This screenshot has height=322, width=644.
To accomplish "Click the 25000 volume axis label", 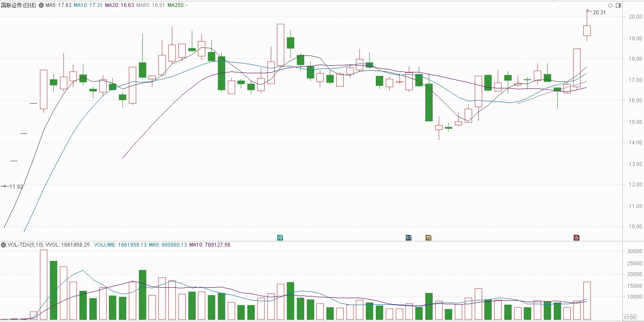I will 634,263.
